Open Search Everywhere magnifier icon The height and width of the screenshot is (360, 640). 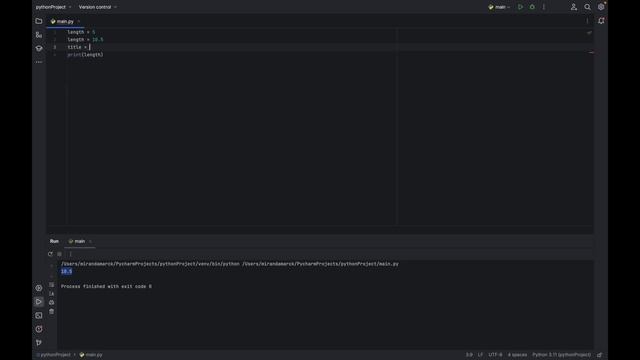click(587, 7)
